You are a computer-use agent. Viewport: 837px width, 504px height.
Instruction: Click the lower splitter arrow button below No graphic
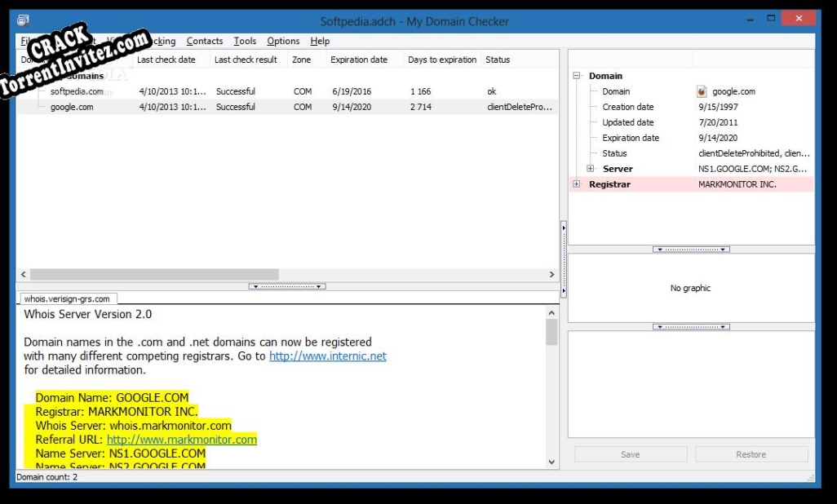pyautogui.click(x=690, y=326)
